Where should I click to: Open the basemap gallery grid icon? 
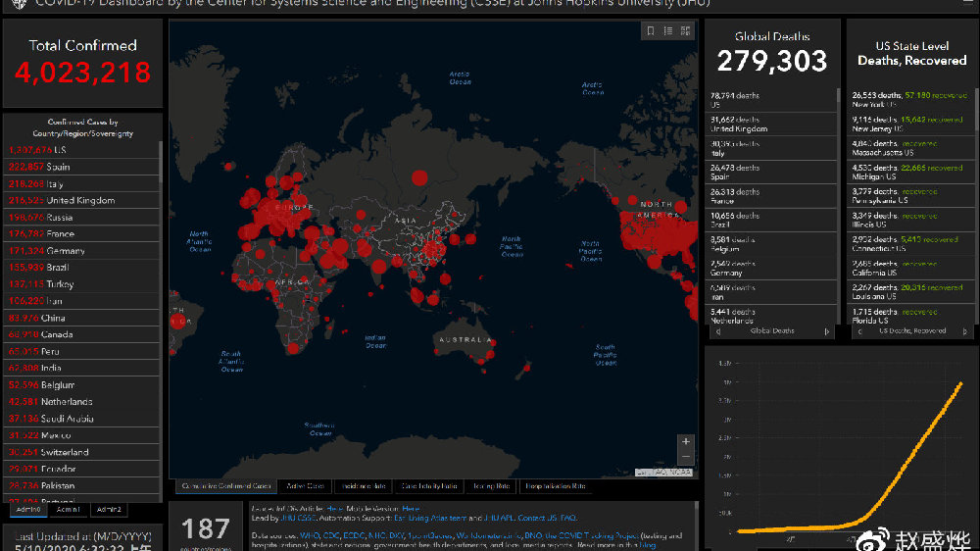684,31
